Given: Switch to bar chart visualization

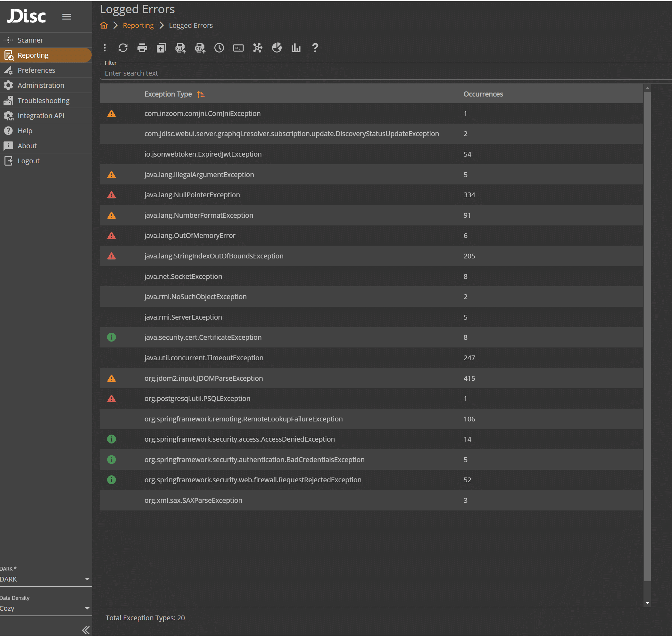Looking at the screenshot, I should tap(296, 48).
